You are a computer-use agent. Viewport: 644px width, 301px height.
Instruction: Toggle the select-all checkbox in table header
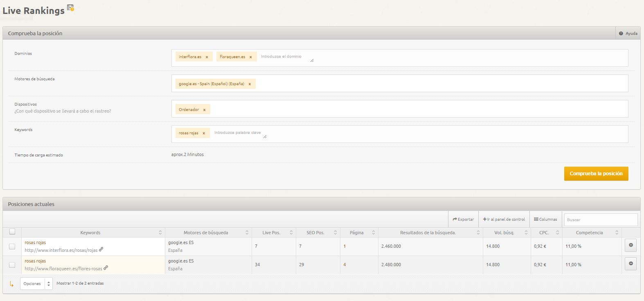[x=12, y=232]
